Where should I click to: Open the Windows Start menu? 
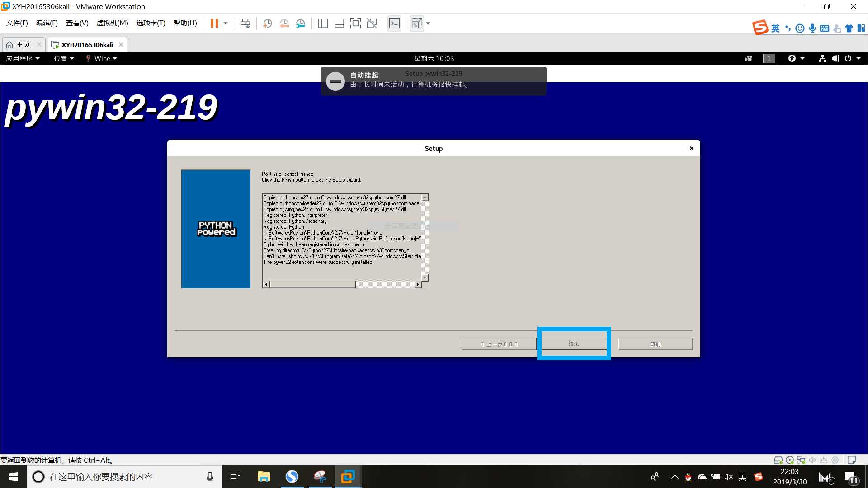coord(14,477)
